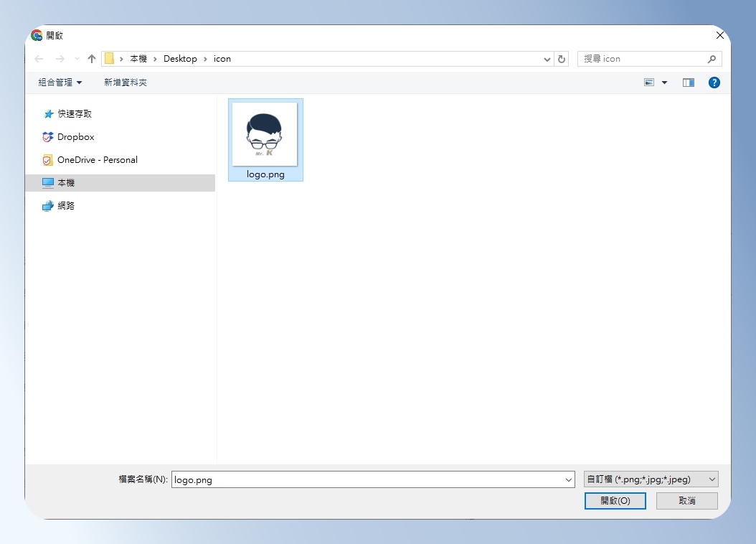Open more view options dropdown arrow
The image size is (756, 544).
click(664, 83)
